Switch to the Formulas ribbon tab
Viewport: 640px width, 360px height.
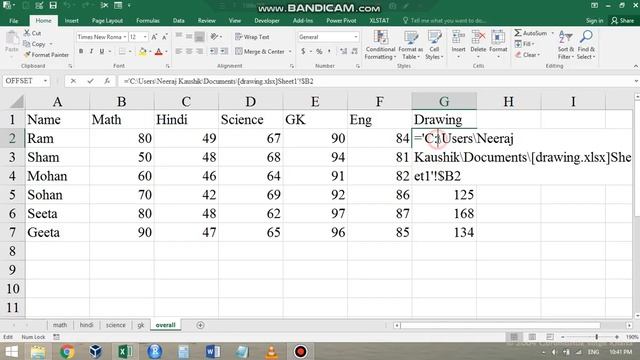point(148,20)
